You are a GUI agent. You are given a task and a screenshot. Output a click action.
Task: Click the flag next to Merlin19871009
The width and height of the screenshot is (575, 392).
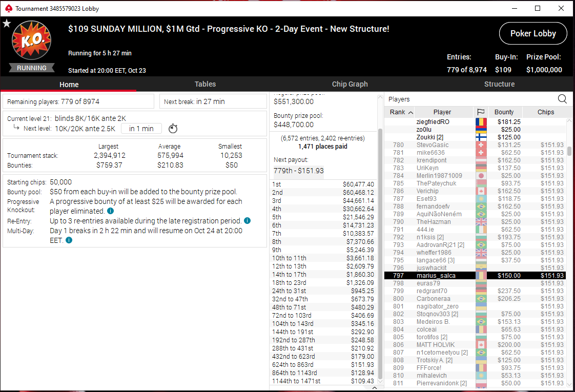tap(481, 176)
